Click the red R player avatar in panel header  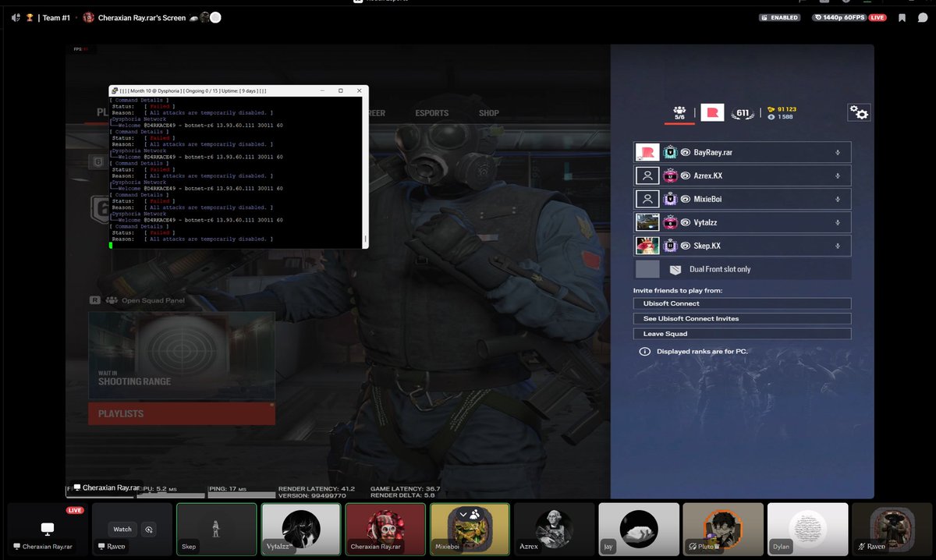point(712,113)
